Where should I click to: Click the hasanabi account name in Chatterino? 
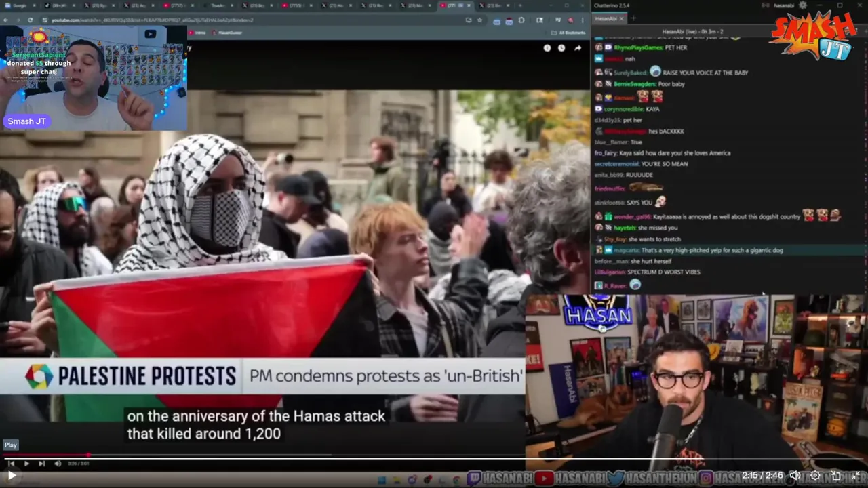(785, 5)
